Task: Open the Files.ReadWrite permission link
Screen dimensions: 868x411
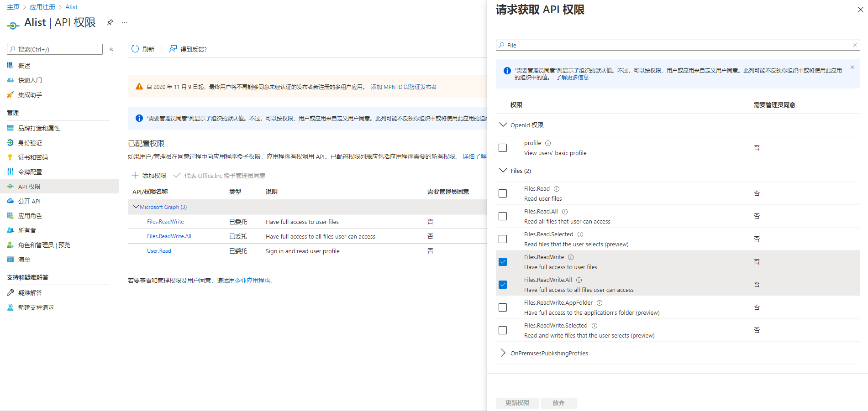Action: click(165, 222)
